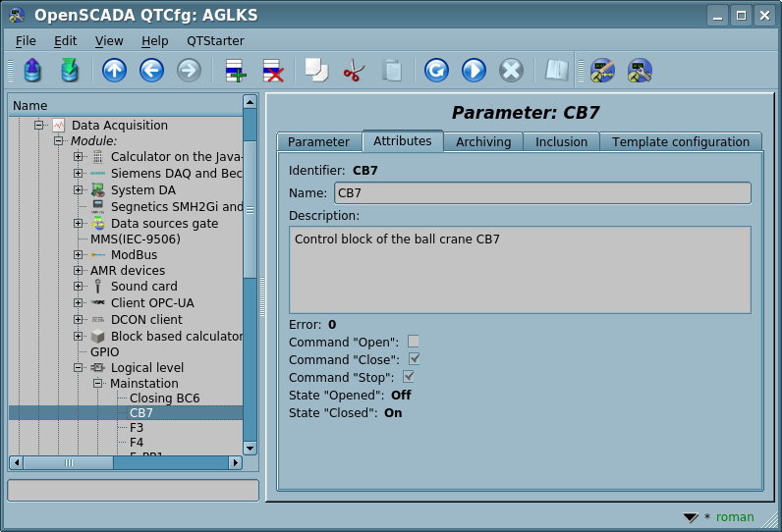Click the tree's horizontal scrollbar handle

69,462
